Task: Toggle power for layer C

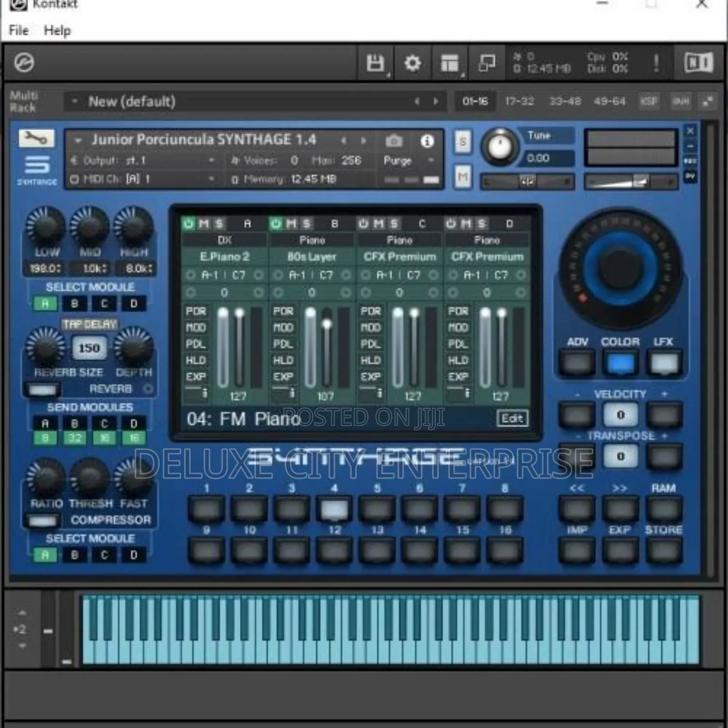Action: pos(363,223)
